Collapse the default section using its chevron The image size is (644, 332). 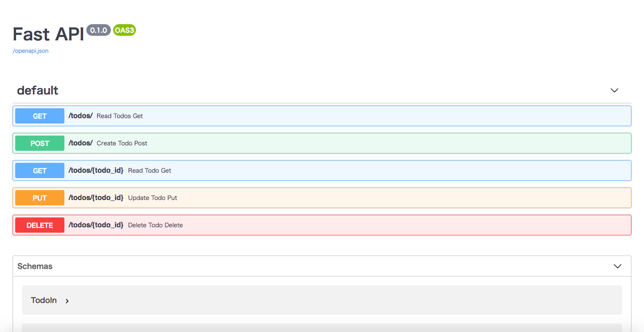point(614,90)
